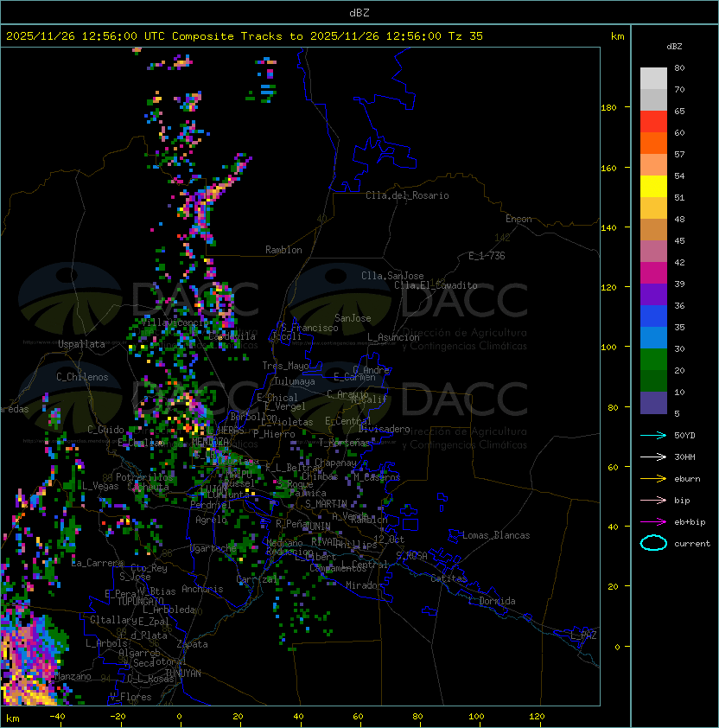Click 'E_1-736' map label
This screenshot has width=719, height=728.
[487, 256]
